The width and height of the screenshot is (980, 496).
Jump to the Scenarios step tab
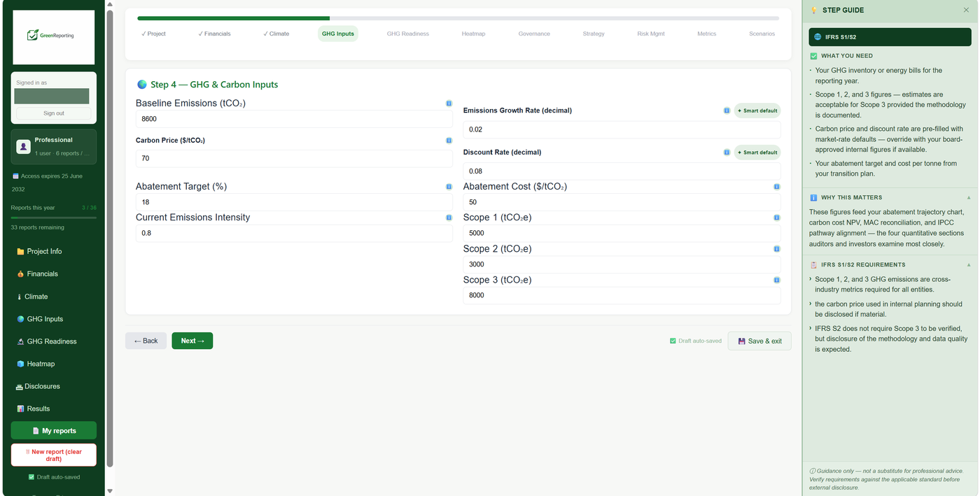click(762, 34)
